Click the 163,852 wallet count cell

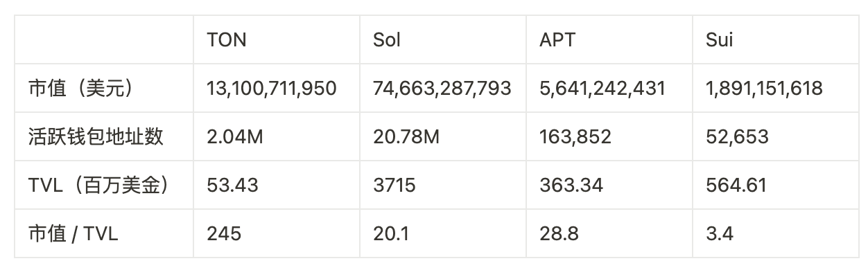click(575, 137)
